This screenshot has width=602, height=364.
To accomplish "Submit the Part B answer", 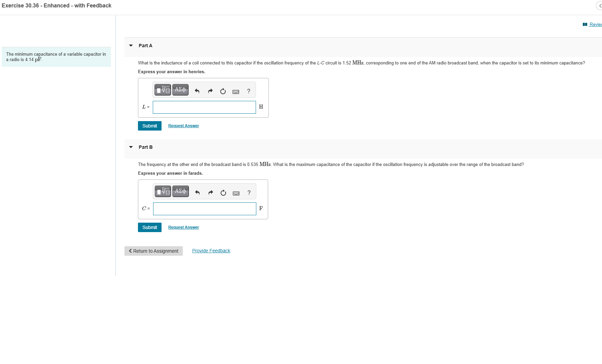I will click(x=150, y=227).
